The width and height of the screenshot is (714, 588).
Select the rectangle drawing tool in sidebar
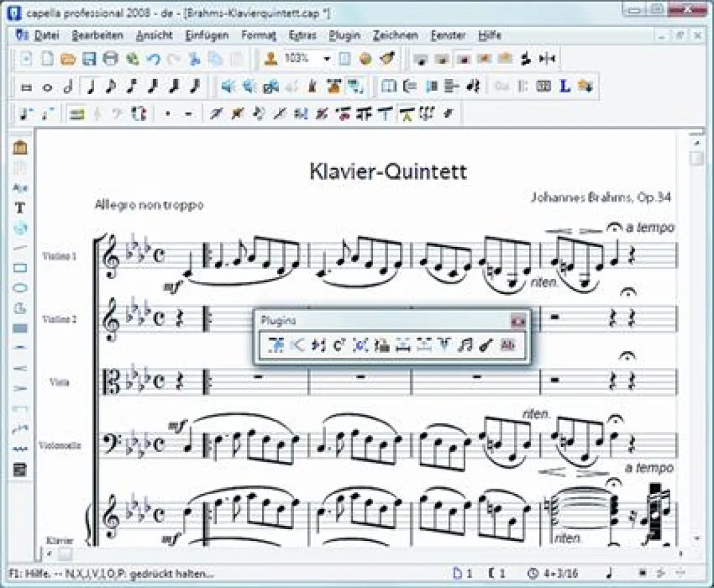(x=20, y=267)
